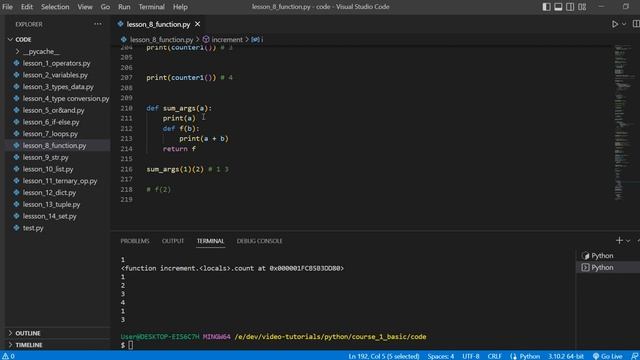Change encoding via UTF-8 status item

tap(471, 356)
